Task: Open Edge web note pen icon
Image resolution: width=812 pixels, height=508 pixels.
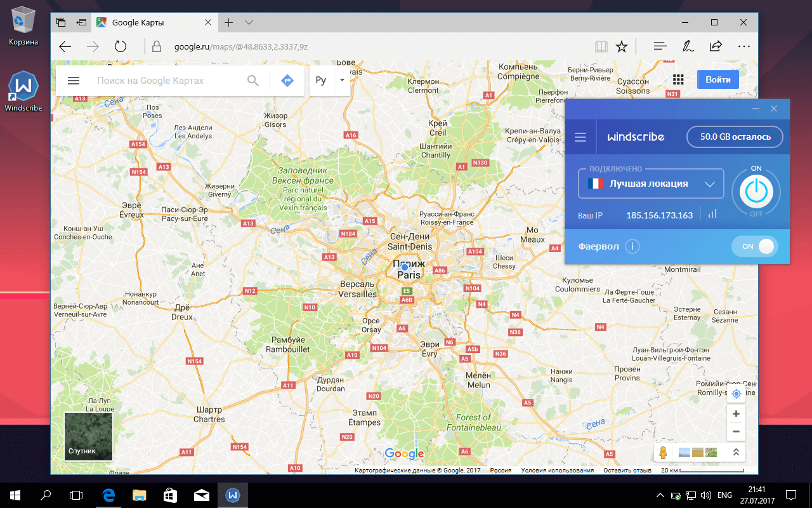Action: pyautogui.click(x=687, y=46)
